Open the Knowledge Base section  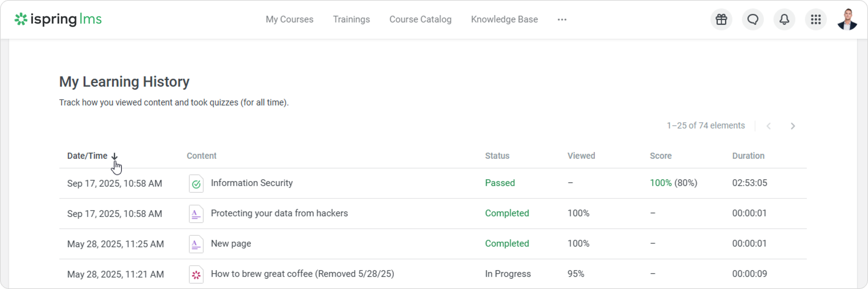pos(504,20)
